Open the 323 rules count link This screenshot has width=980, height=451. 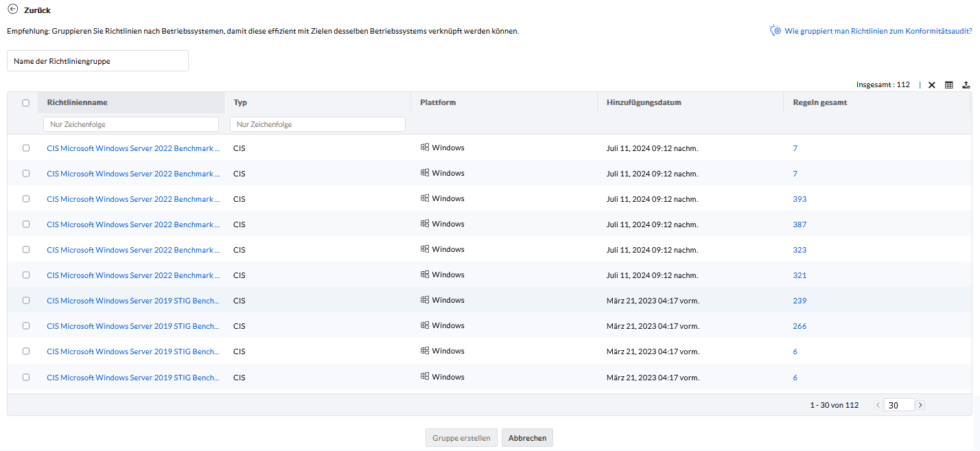click(800, 250)
